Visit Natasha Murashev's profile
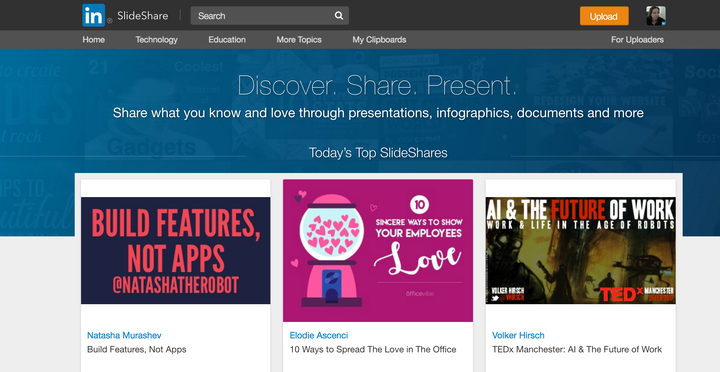The height and width of the screenshot is (372, 720). pos(124,335)
